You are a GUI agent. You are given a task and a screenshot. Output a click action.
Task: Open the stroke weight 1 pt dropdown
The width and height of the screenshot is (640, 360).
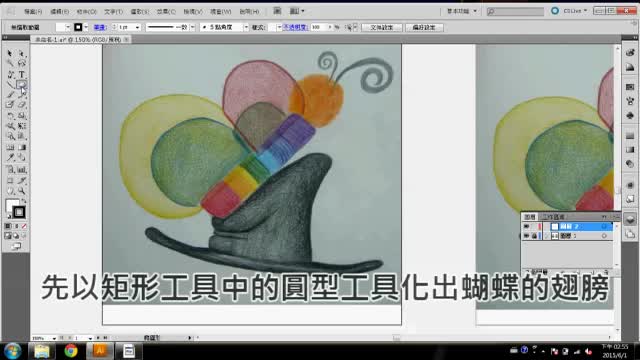tap(138, 27)
